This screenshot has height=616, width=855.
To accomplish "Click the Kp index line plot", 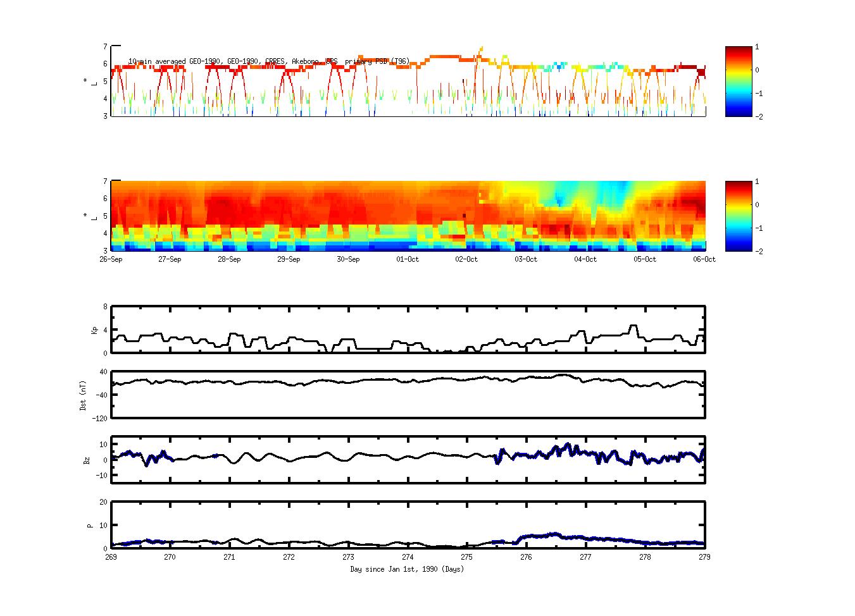I will [408, 330].
